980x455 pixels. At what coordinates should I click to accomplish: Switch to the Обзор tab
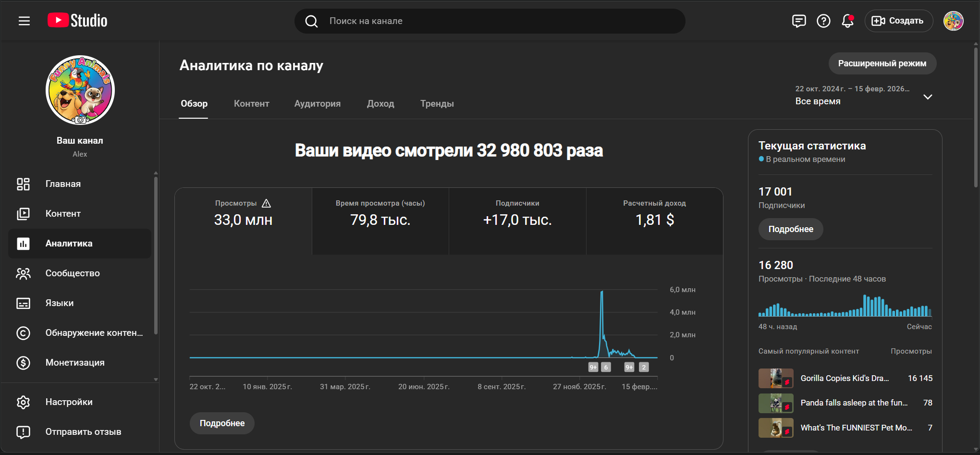[x=194, y=104]
